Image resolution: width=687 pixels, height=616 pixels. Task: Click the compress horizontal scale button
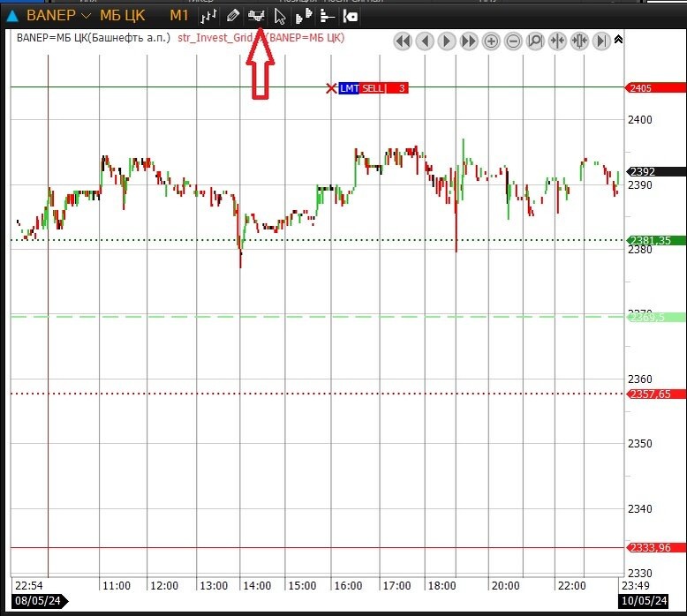pyautogui.click(x=557, y=41)
